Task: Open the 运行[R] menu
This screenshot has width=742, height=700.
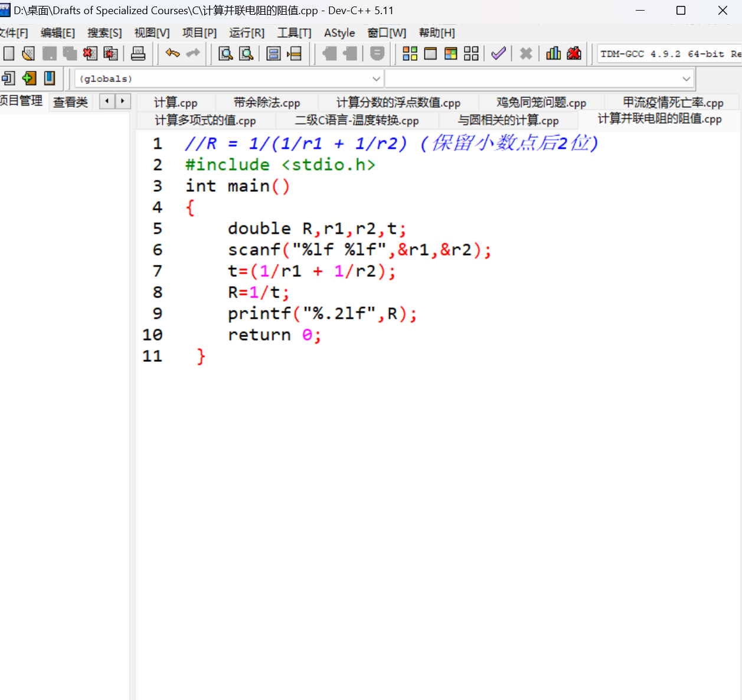Action: click(246, 33)
